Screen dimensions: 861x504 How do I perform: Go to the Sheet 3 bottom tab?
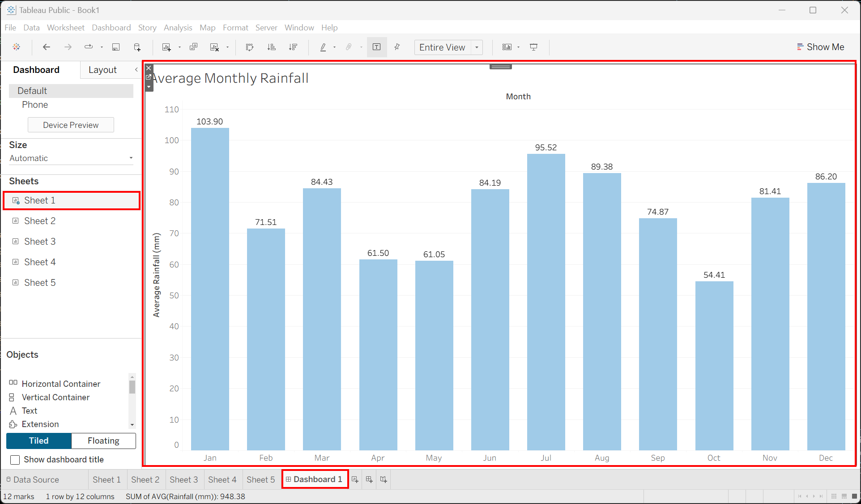(183, 479)
